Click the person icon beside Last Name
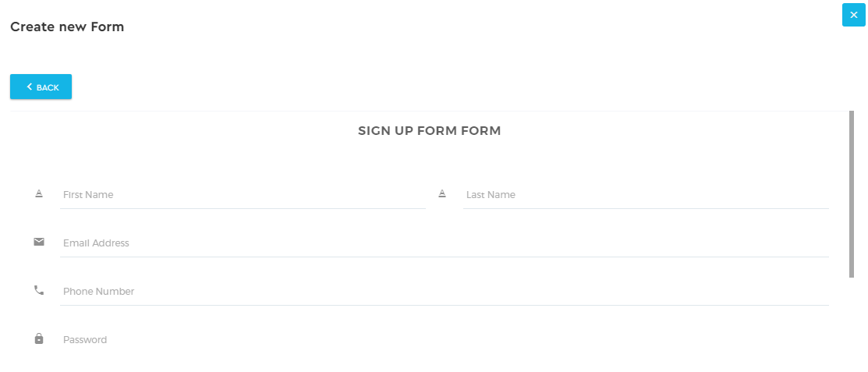The height and width of the screenshot is (372, 868). 441,193
